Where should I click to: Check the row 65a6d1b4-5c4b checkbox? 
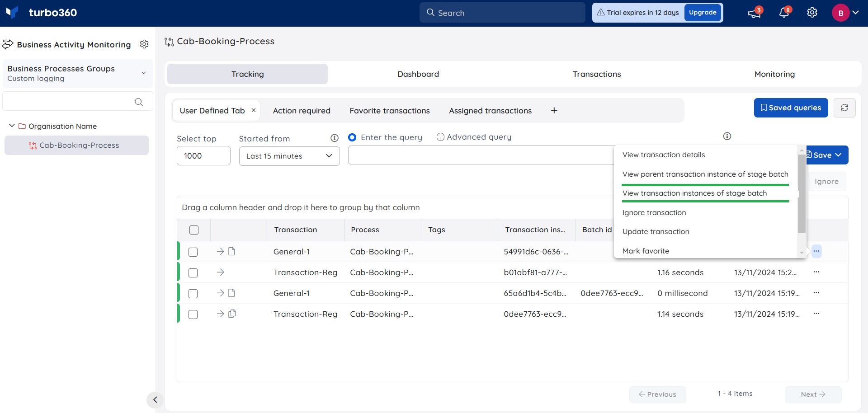193,294
